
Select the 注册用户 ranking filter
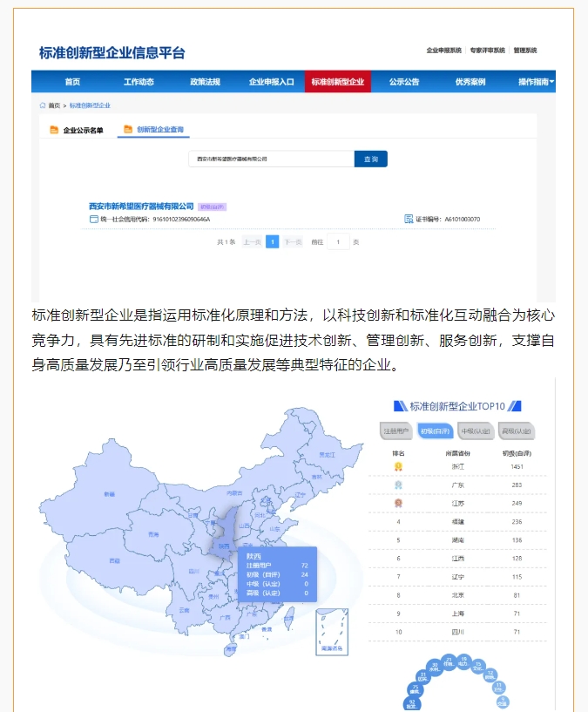point(396,431)
